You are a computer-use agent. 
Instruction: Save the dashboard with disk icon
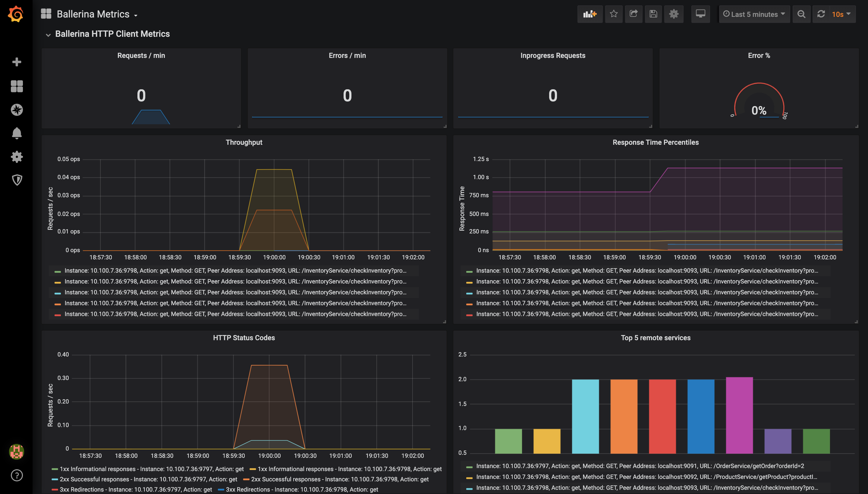pos(653,14)
